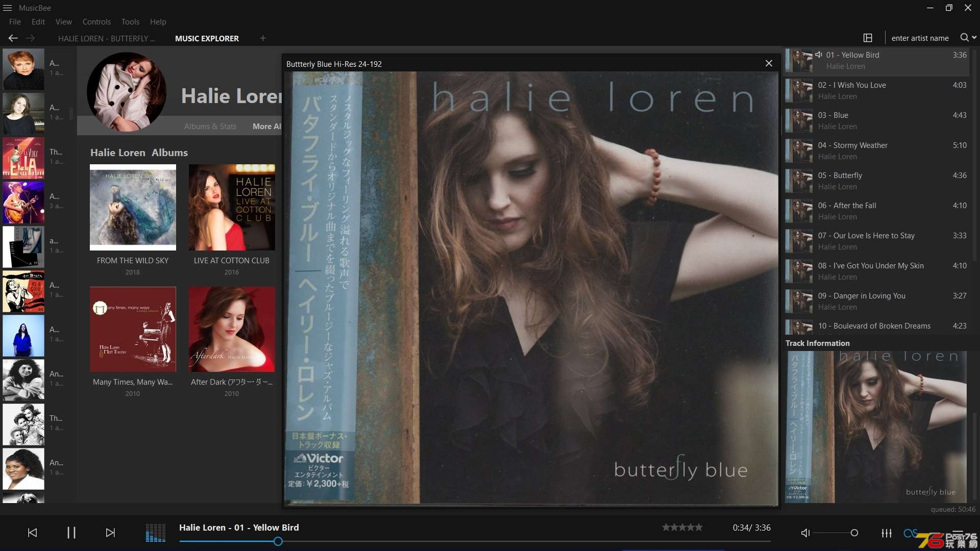Toggle the panel layout icon
This screenshot has height=551, width=980.
click(868, 38)
